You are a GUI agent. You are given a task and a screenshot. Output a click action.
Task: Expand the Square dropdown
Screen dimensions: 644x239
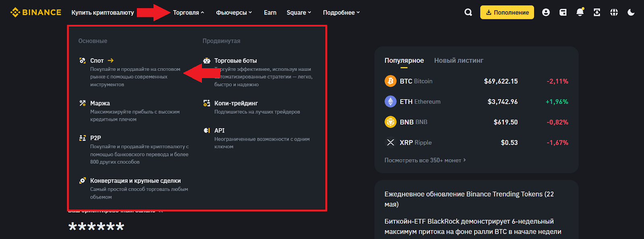point(299,12)
